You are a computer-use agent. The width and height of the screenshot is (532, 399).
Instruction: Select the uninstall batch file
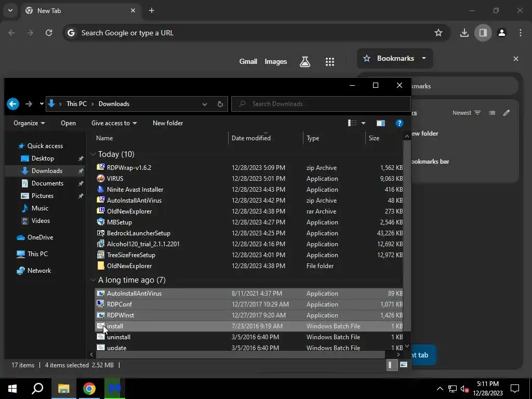click(249, 337)
